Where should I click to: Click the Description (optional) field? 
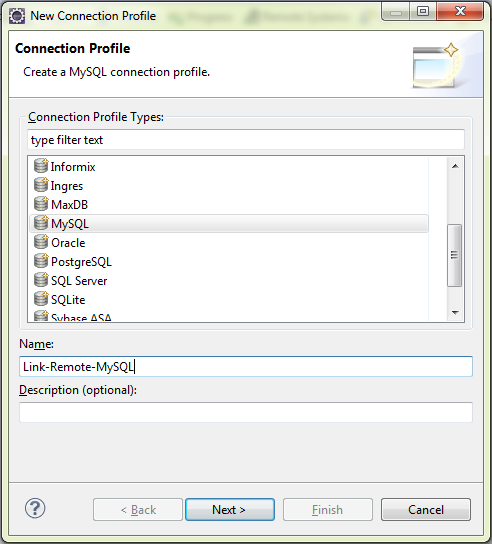tap(246, 412)
